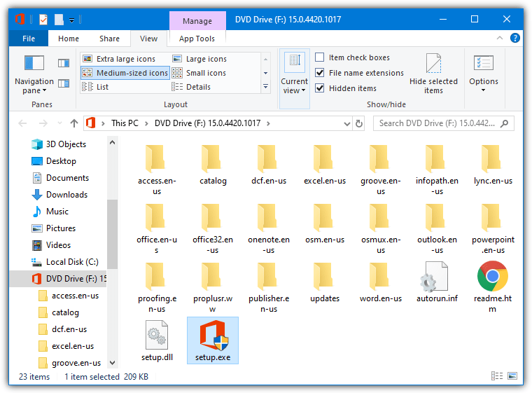
Task: Switch to the Home ribbon tab
Action: pos(69,39)
